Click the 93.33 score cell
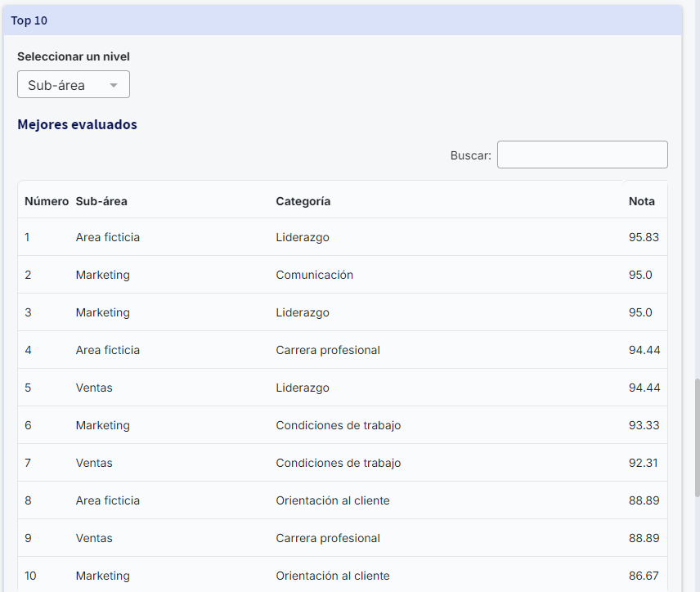The image size is (700, 592). [x=644, y=425]
